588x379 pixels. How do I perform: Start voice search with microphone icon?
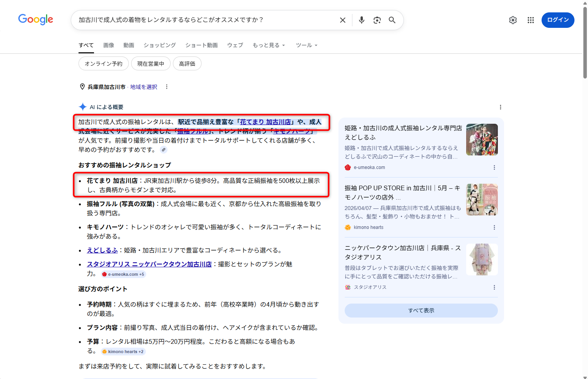[x=362, y=20]
